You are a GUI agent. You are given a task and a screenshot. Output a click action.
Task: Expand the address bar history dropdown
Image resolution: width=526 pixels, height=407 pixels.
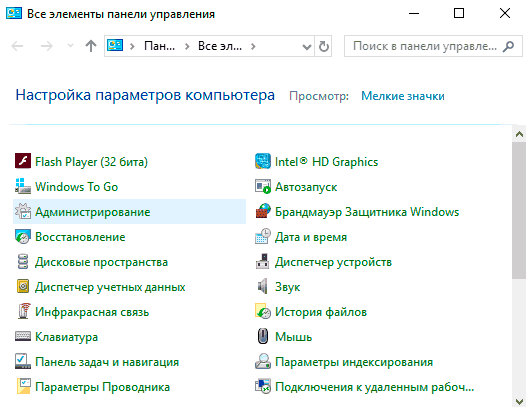(x=307, y=46)
